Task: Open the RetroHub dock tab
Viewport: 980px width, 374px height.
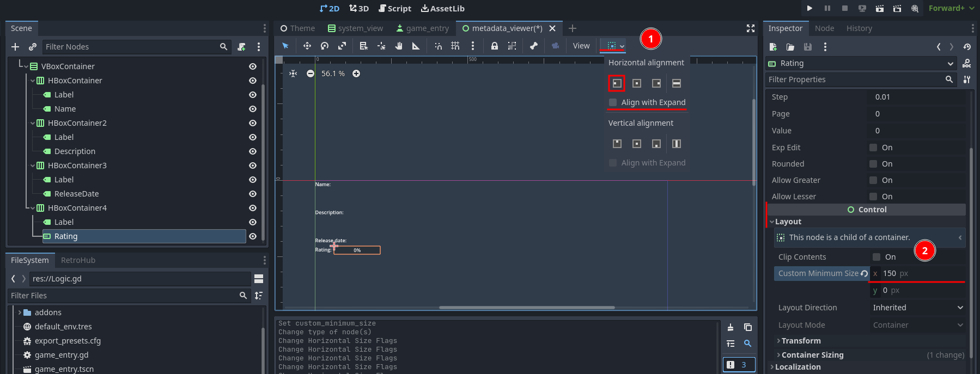Action: click(x=78, y=260)
